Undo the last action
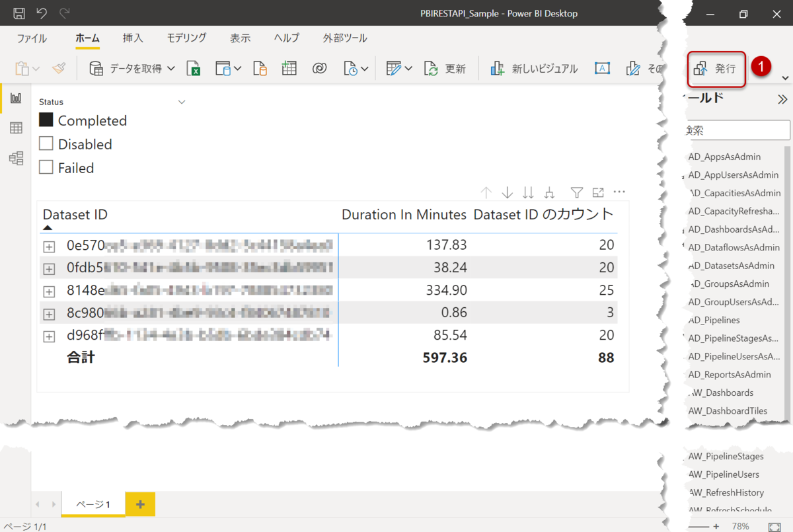 click(42, 13)
